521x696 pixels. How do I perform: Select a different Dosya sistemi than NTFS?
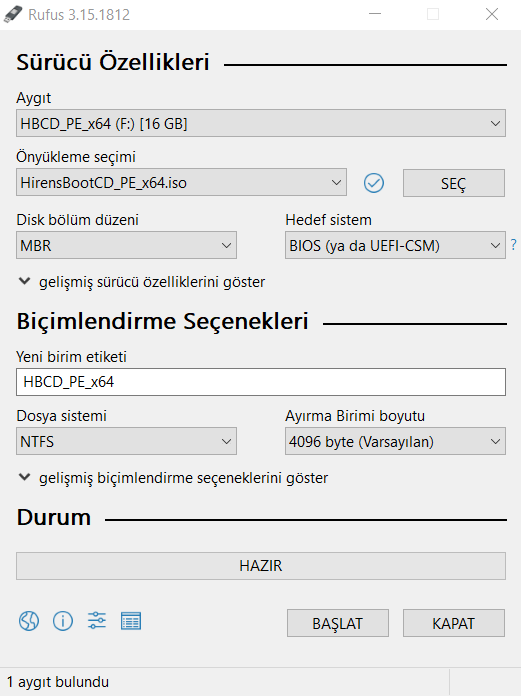click(126, 441)
